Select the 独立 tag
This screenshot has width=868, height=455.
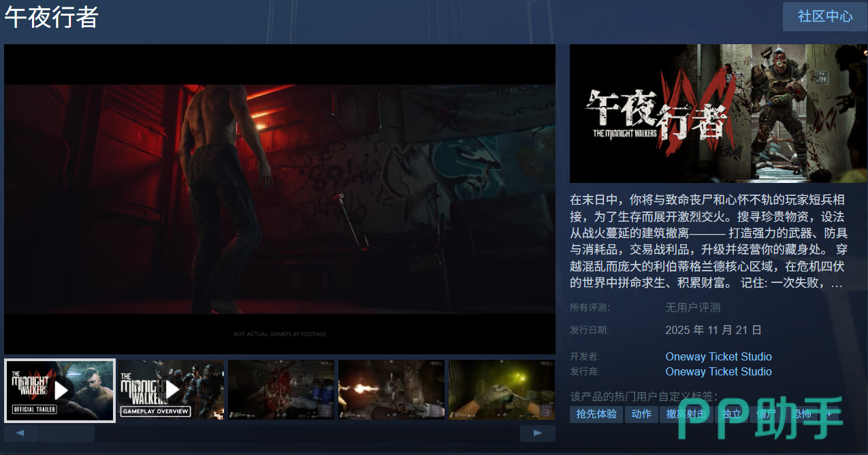click(731, 414)
